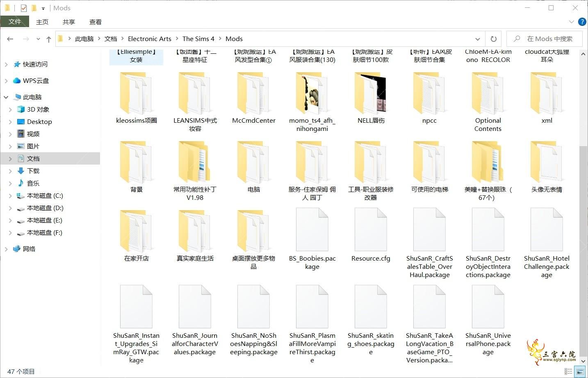Select 3D 对象 in the navigation pane
Screen dimensions: 588x378
(38, 110)
